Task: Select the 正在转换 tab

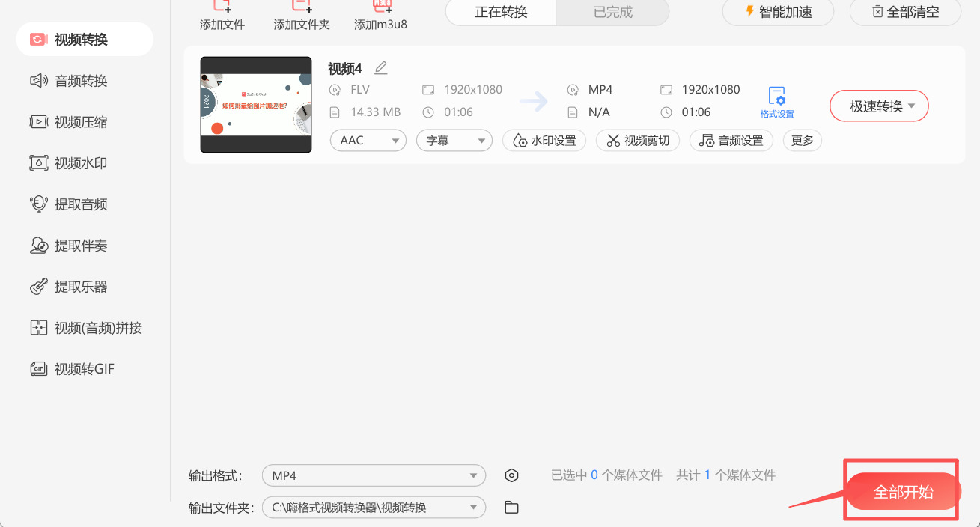Action: 499,13
